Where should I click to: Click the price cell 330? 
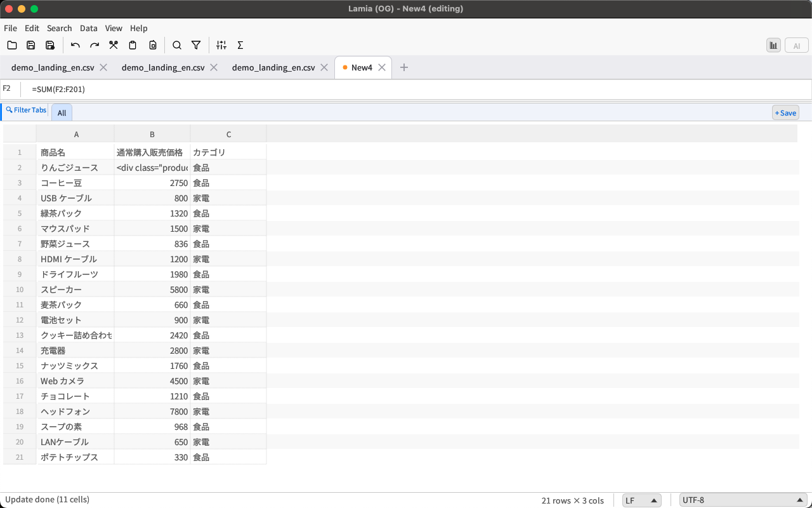152,457
